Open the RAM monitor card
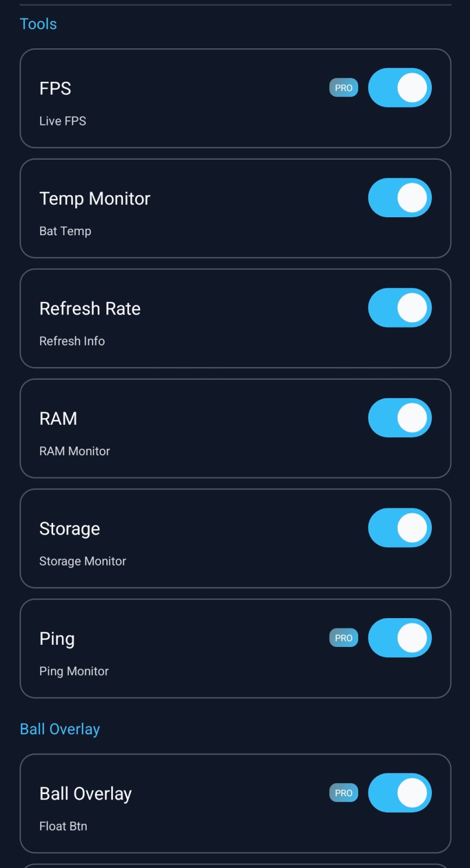Screen dimensions: 470x868 (163, 429)
